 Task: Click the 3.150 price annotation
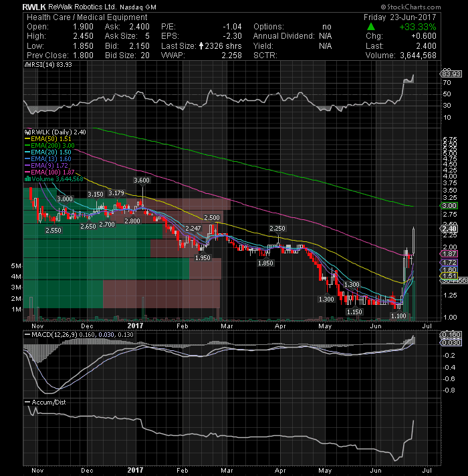[96, 195]
